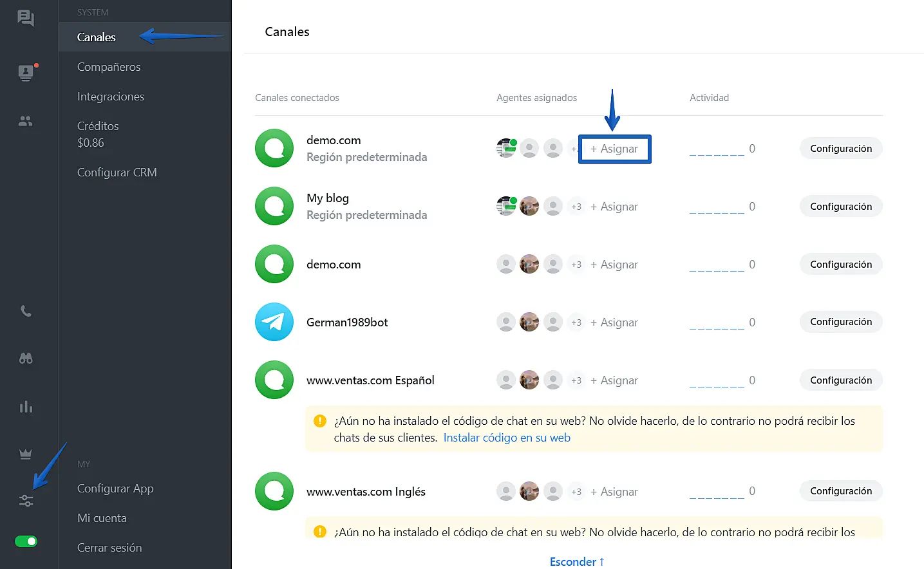Open Configuración for demo.com without region subtitle
Viewport: 924px width, 569px height.
point(841,264)
